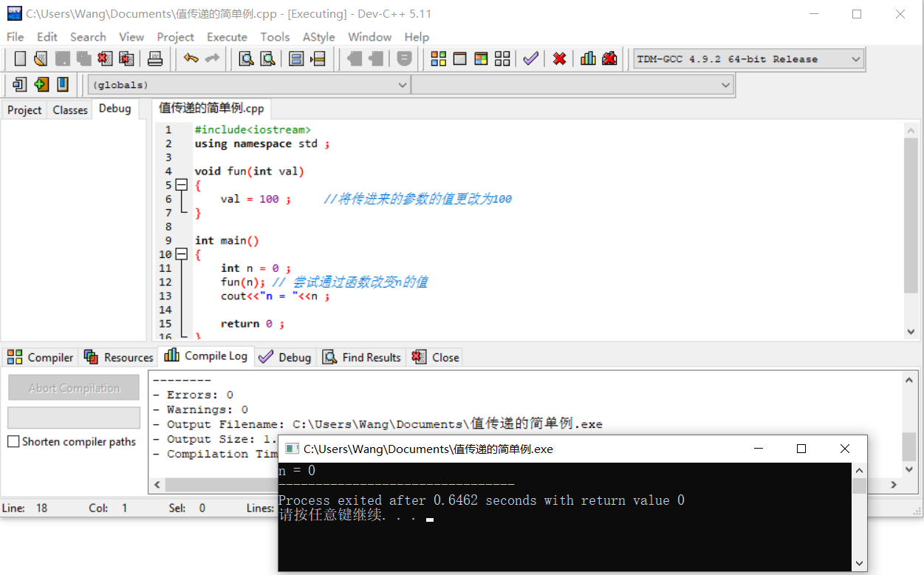The height and width of the screenshot is (575, 924).
Task: Open the class members dropdown beside globals
Action: [725, 84]
